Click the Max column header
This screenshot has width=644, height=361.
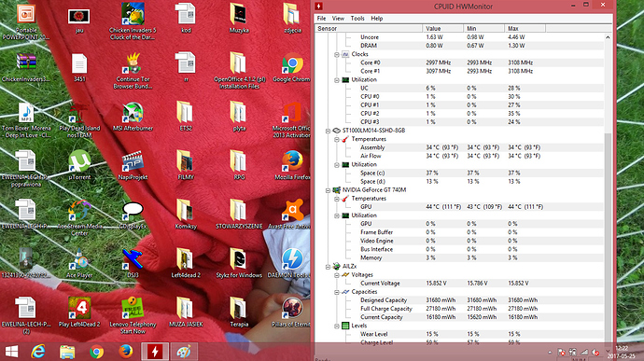click(525, 28)
